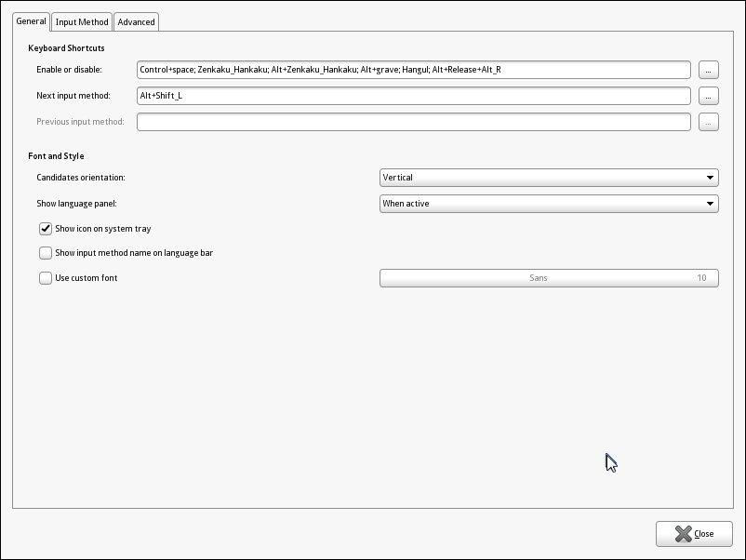The height and width of the screenshot is (560, 746).
Task: Open shortcut editor for Next input method
Action: pos(708,96)
